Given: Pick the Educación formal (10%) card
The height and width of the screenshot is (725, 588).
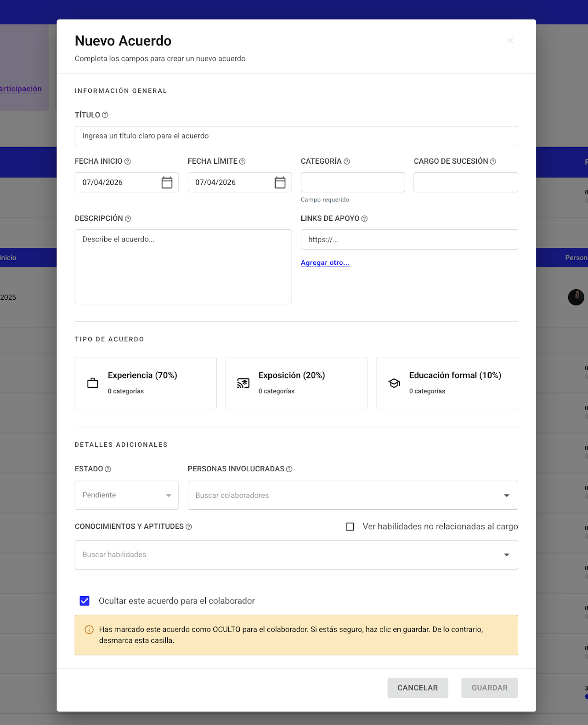Looking at the screenshot, I should pyautogui.click(x=447, y=383).
